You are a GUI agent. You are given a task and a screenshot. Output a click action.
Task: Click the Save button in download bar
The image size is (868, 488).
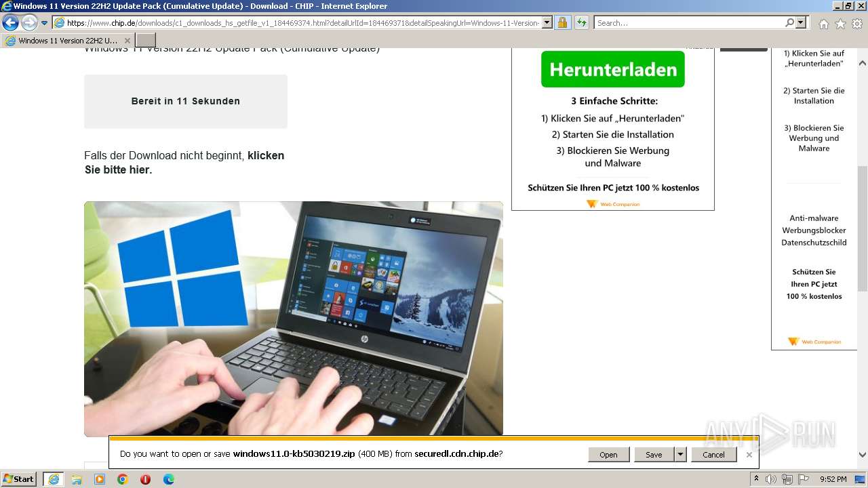654,455
